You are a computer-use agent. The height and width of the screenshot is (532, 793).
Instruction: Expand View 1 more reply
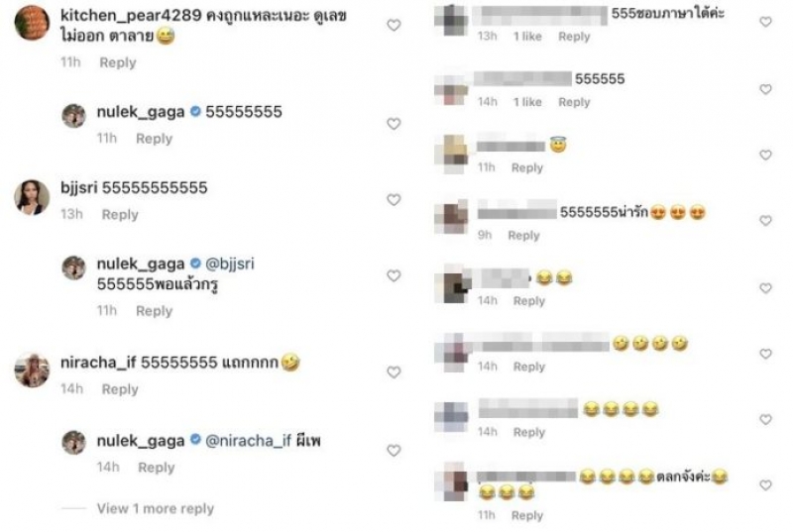coord(156,508)
